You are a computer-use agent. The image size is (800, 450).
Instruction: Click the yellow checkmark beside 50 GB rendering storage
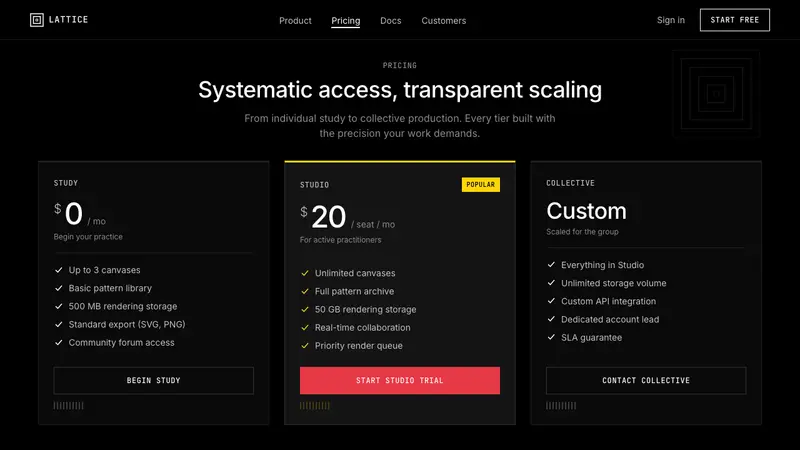click(305, 309)
